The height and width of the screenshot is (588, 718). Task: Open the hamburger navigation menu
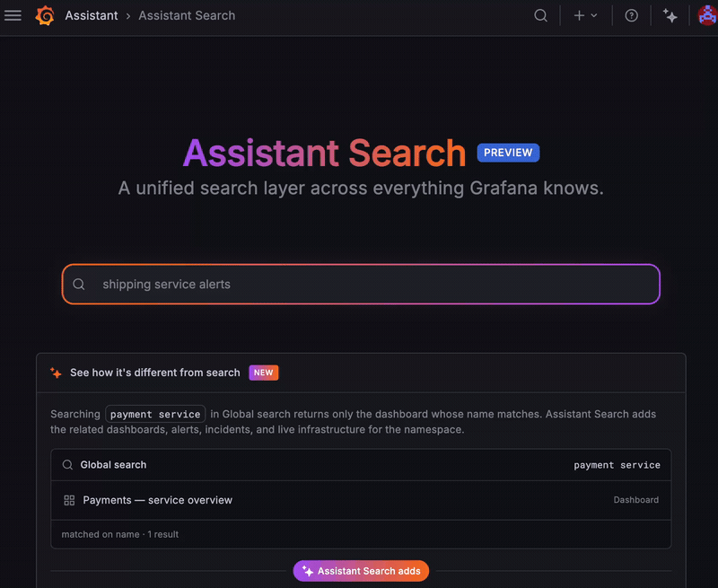click(x=13, y=15)
